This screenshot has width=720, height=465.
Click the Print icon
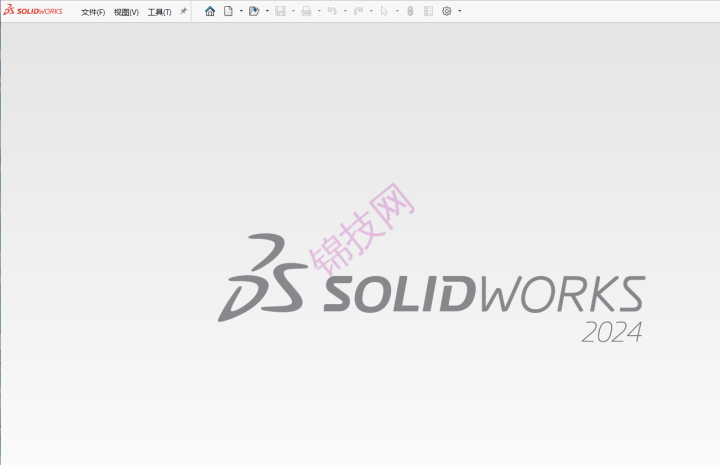pos(306,11)
